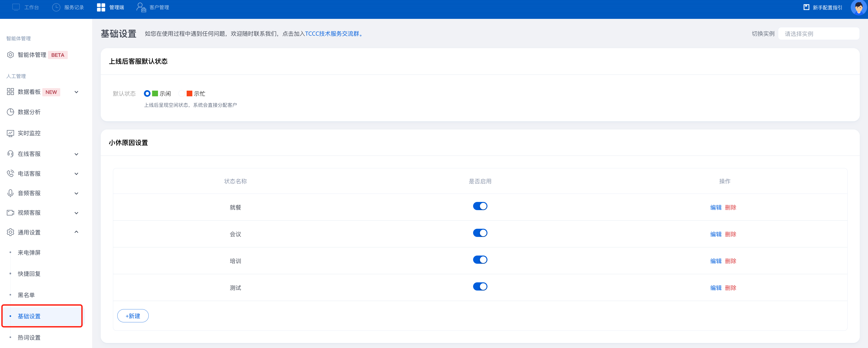Open the user avatar in the top bar

point(858,7)
